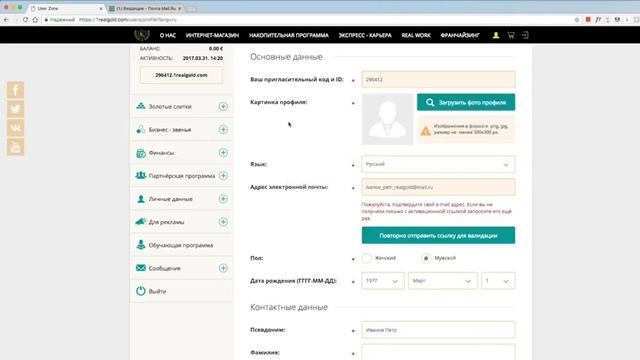Open the VK social button
The width and height of the screenshot is (640, 360).
(16, 128)
